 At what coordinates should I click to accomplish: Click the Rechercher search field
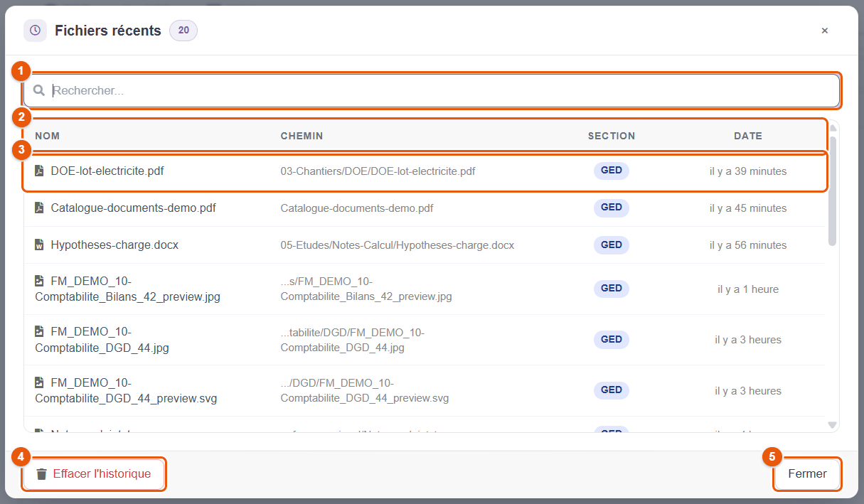pos(432,91)
